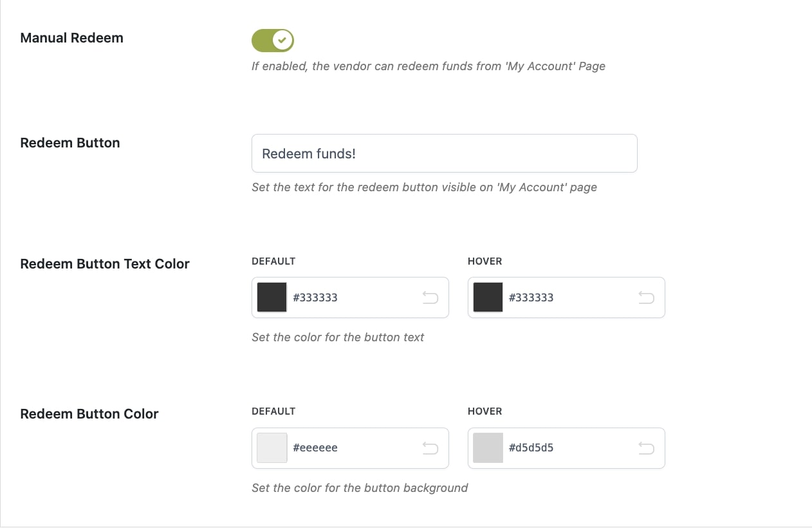
Task: Open hover text color swatch picker
Action: [488, 297]
